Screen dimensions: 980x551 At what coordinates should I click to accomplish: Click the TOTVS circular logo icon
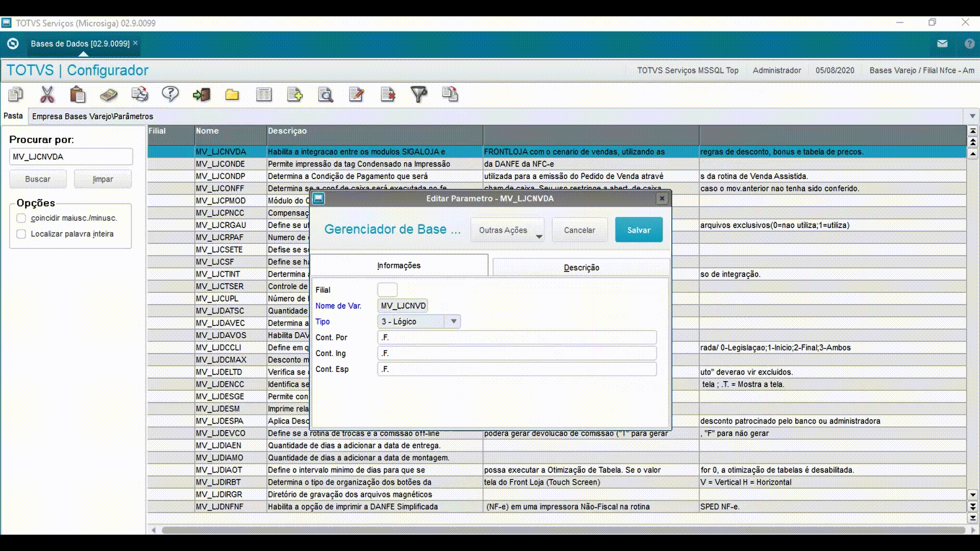pyautogui.click(x=13, y=44)
